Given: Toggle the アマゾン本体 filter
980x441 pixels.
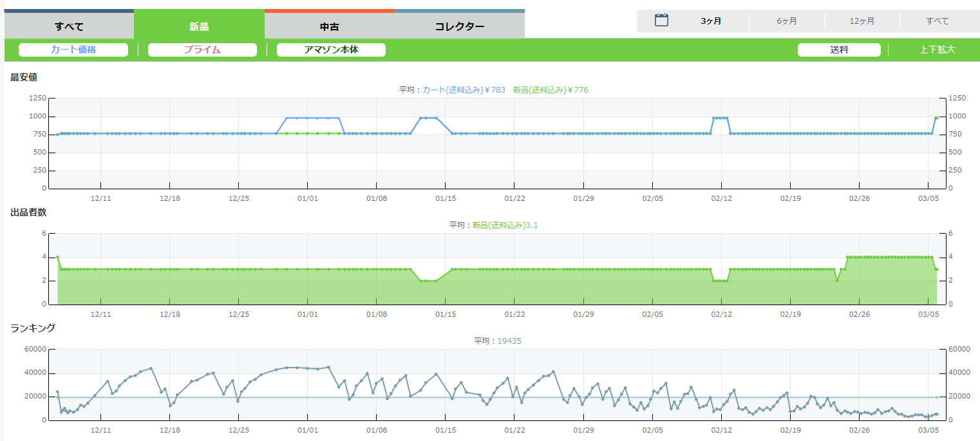Looking at the screenshot, I should pyautogui.click(x=331, y=50).
